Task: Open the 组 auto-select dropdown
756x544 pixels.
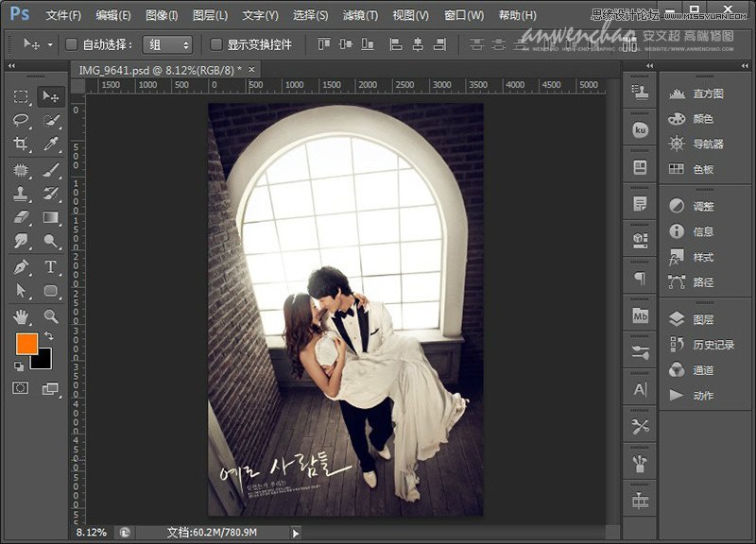Action: point(167,44)
